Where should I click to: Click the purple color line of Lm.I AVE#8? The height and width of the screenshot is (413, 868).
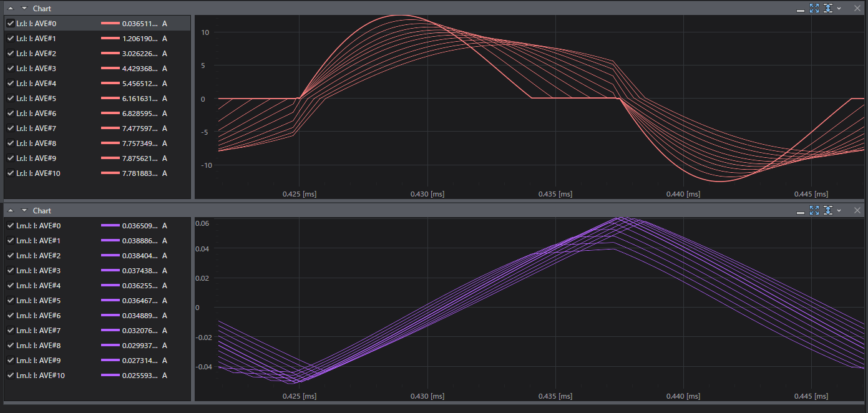click(110, 345)
